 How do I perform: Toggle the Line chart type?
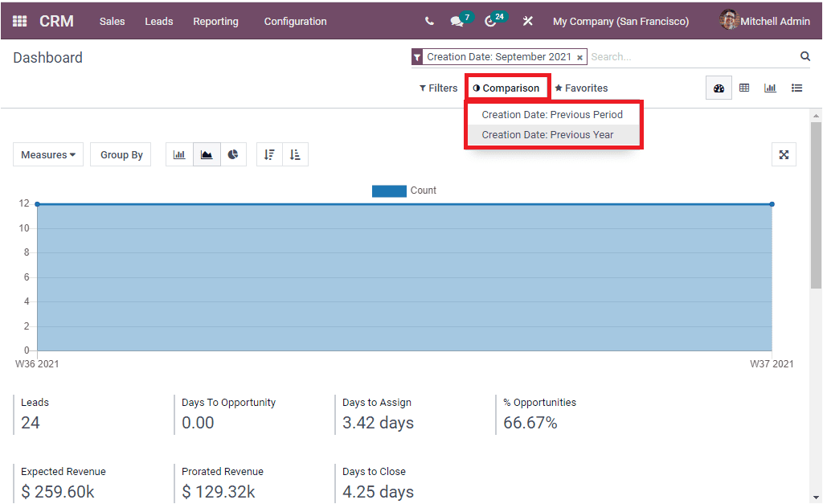click(206, 154)
